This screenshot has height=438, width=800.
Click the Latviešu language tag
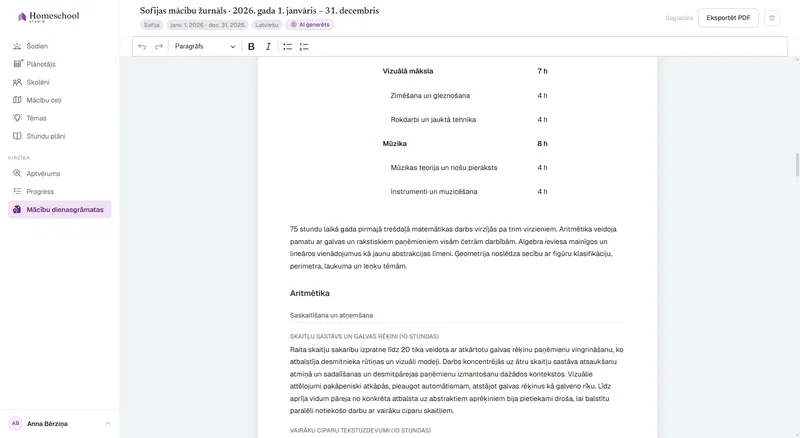[267, 25]
